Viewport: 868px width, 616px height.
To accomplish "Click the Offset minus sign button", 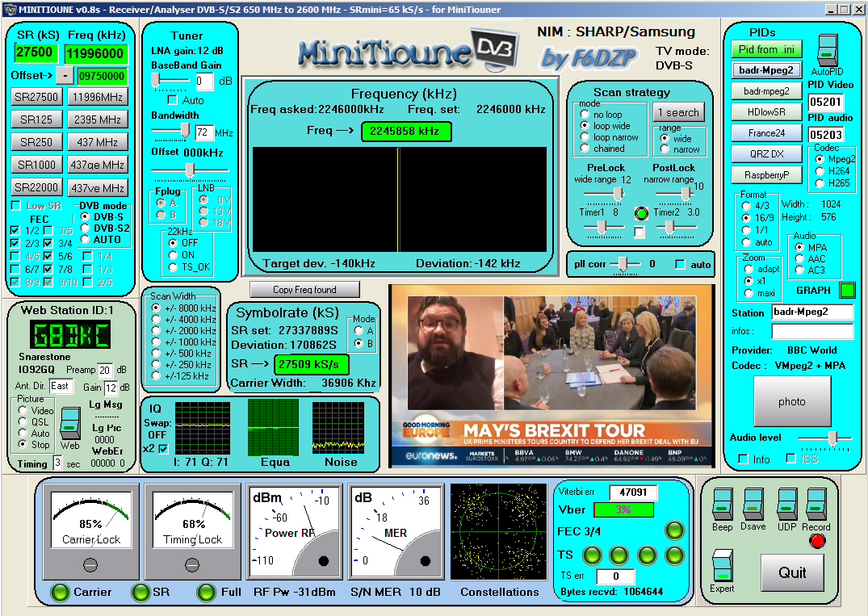I will point(65,76).
